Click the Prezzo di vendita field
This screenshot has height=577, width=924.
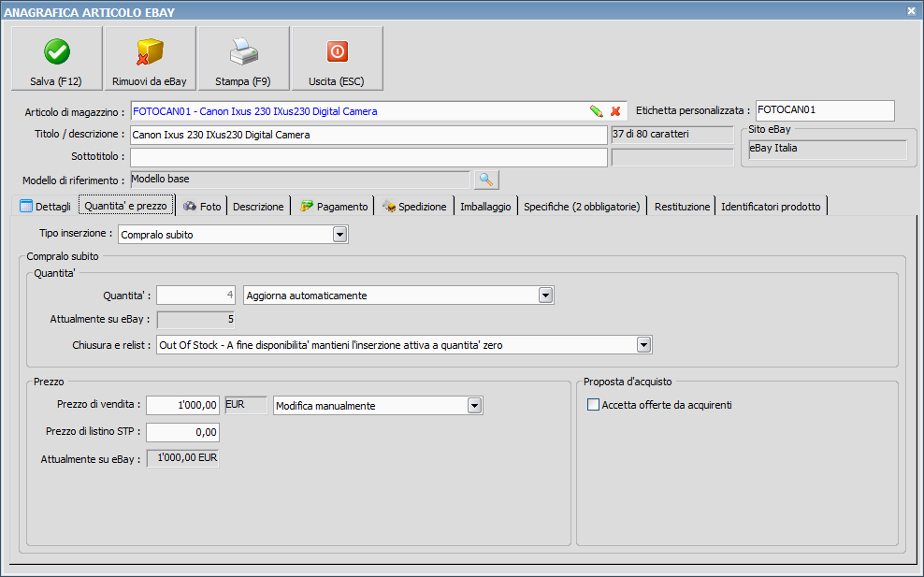click(182, 406)
